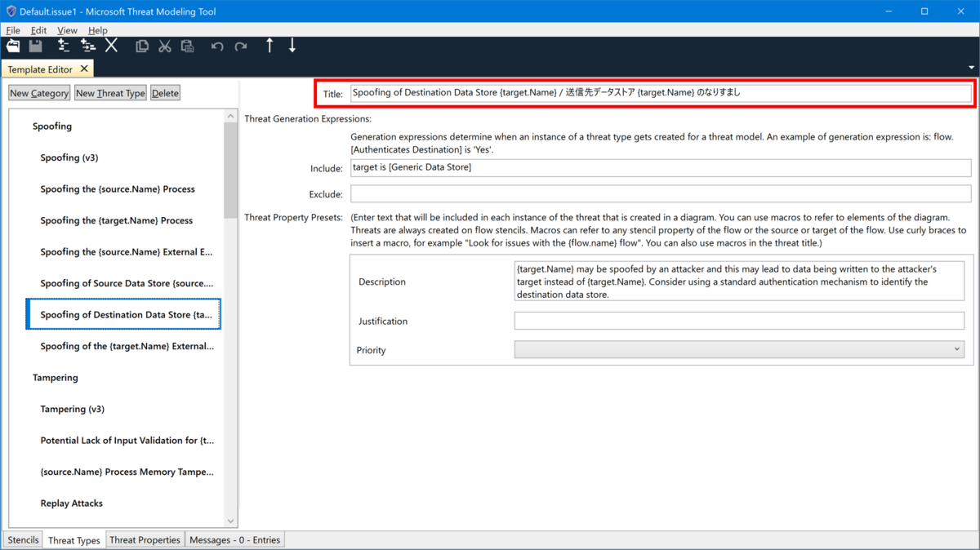Select the Tampering category

pyautogui.click(x=56, y=378)
